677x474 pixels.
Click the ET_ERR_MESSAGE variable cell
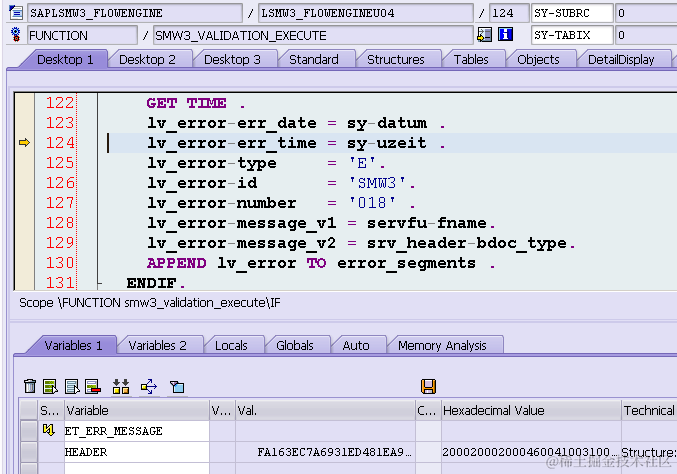(x=136, y=431)
